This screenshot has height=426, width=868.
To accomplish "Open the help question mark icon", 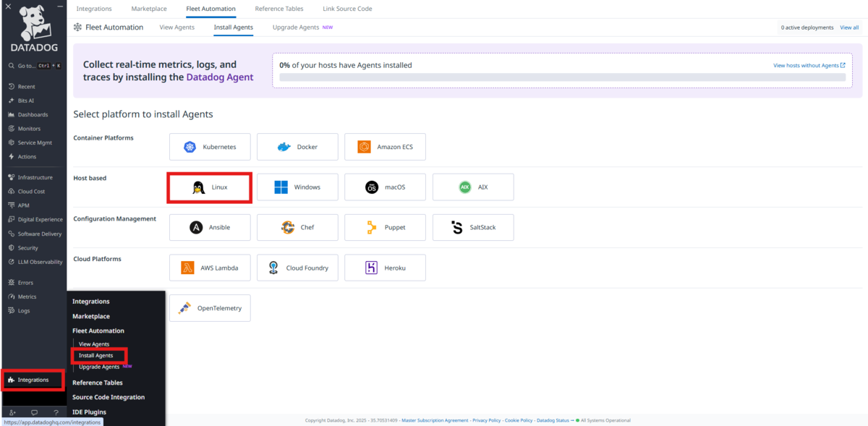I will coord(56,412).
